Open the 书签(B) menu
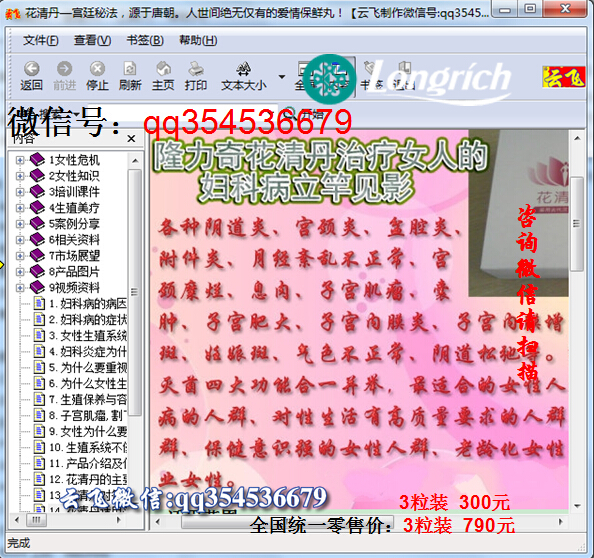 pos(145,40)
